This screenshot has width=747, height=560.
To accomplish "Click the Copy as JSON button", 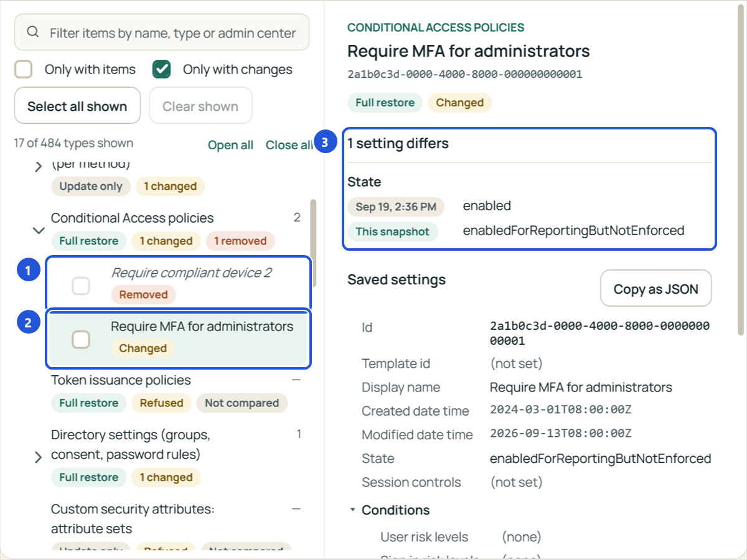I will coord(655,289).
